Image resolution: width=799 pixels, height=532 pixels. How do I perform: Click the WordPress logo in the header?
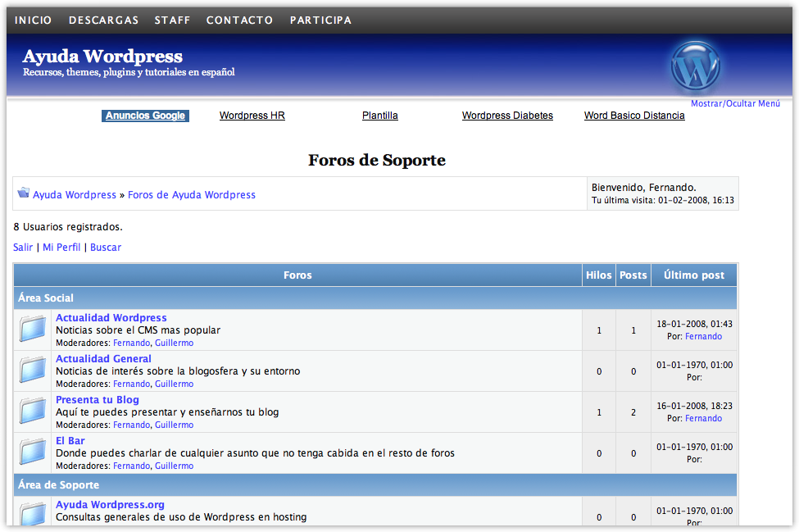coord(695,67)
